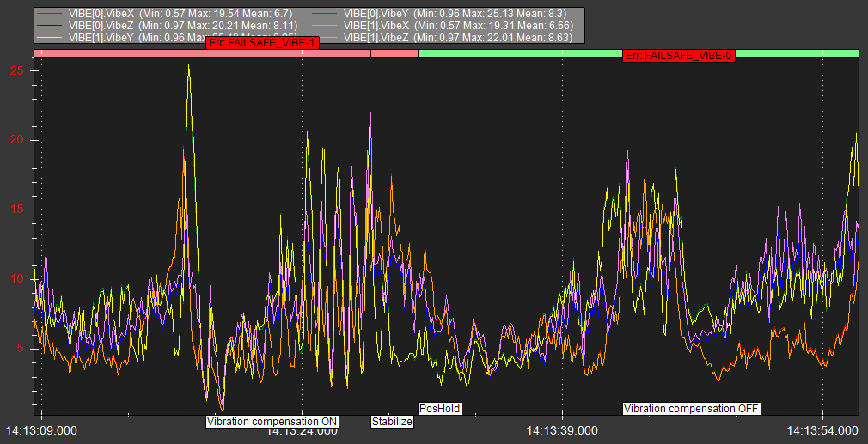The width and height of the screenshot is (868, 444).
Task: Click the PosHold mode label
Action: 439,409
